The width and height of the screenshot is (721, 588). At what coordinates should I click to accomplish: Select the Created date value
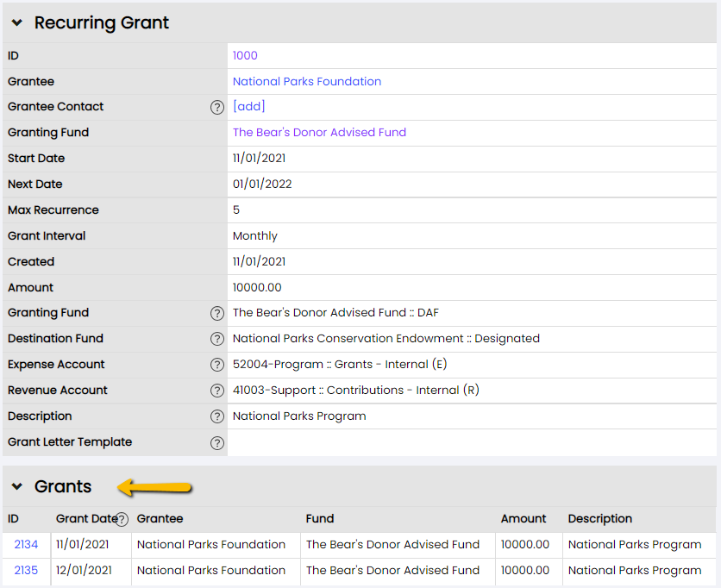259,261
